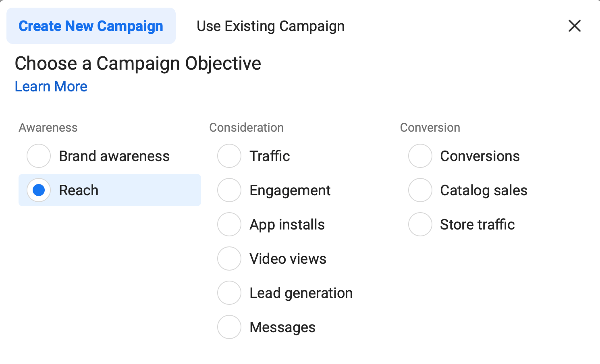Choose the Traffic objective radio button

tap(229, 156)
